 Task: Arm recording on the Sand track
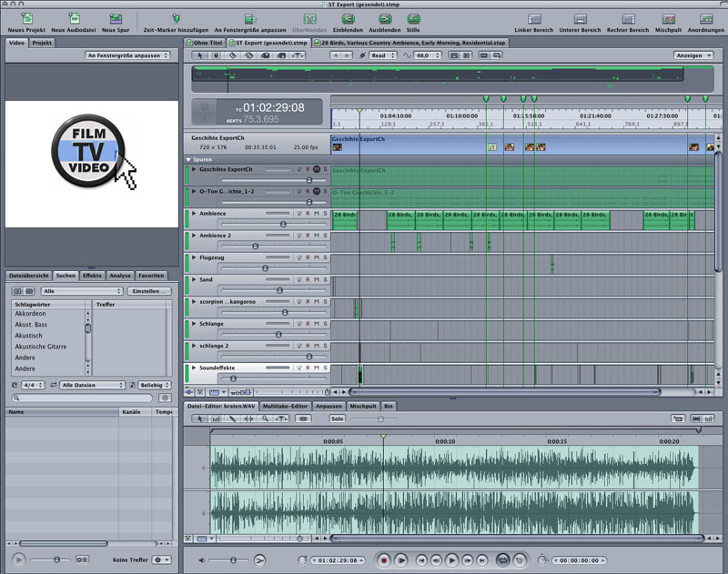tap(308, 280)
